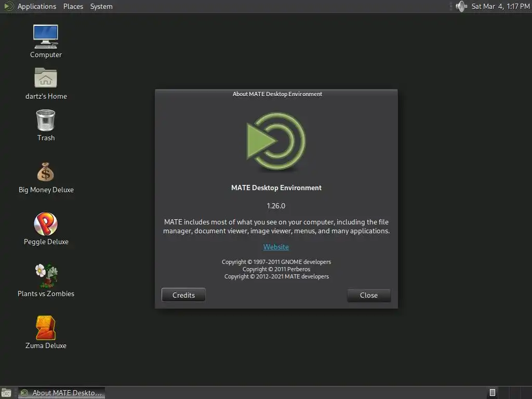Open the Applications menu
This screenshot has width=532, height=399.
point(37,6)
